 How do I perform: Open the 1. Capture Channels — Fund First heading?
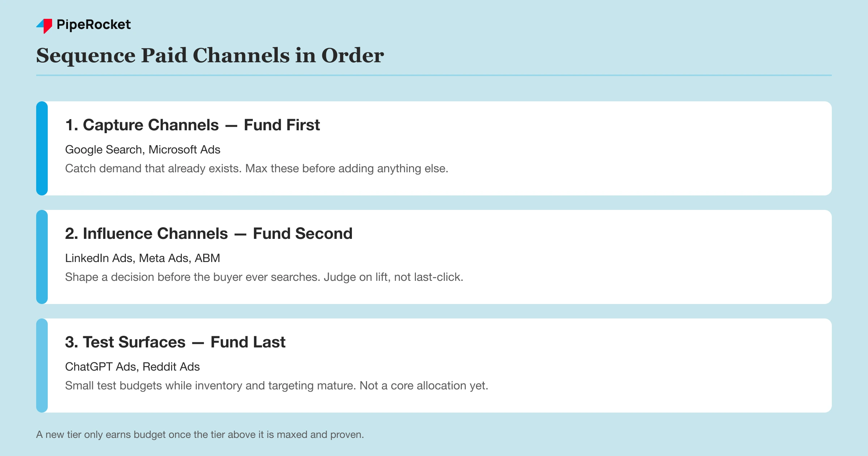tap(192, 125)
